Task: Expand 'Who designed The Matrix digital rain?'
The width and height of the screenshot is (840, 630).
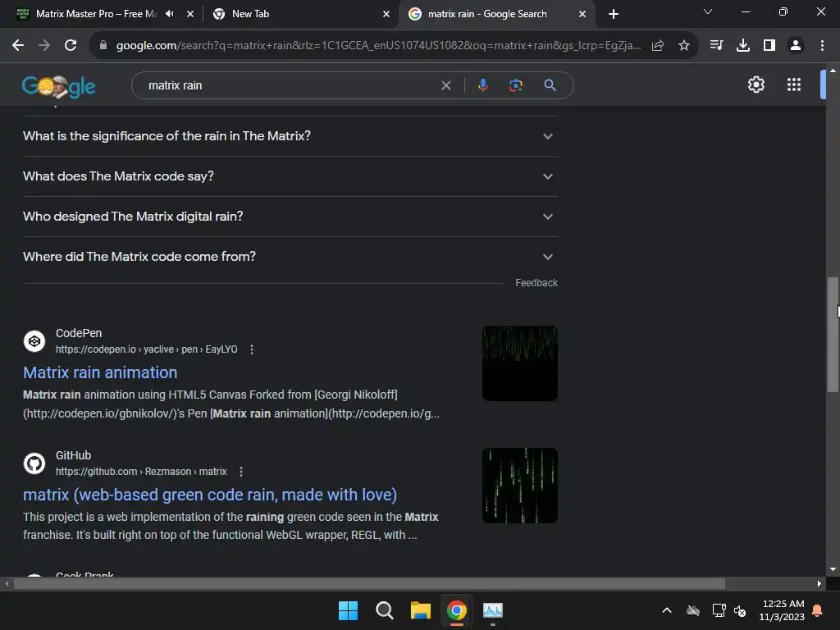Action: (290, 217)
